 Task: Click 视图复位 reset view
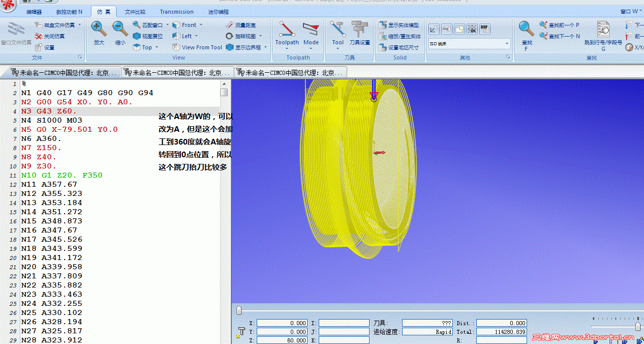click(148, 36)
